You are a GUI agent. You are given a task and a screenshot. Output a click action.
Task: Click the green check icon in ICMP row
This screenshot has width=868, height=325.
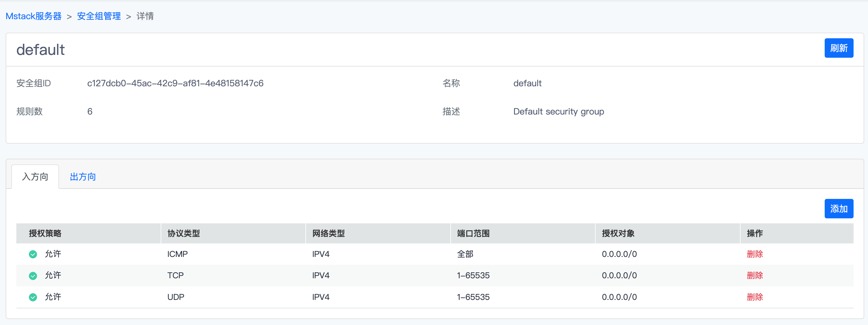pyautogui.click(x=33, y=254)
